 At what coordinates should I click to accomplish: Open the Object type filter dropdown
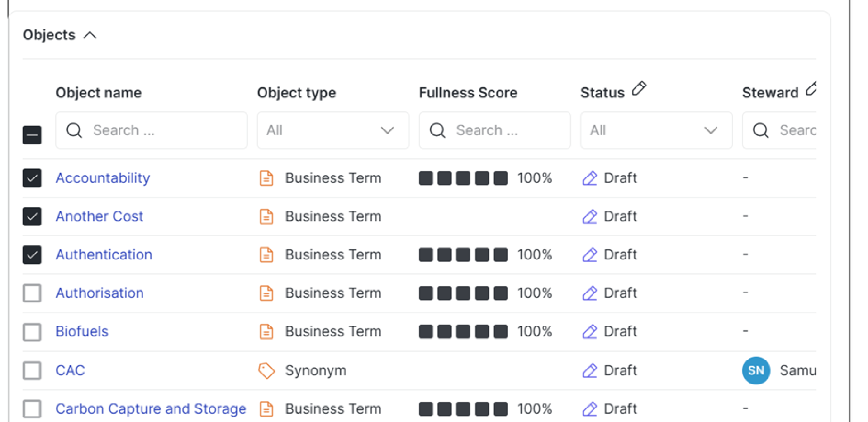(333, 131)
